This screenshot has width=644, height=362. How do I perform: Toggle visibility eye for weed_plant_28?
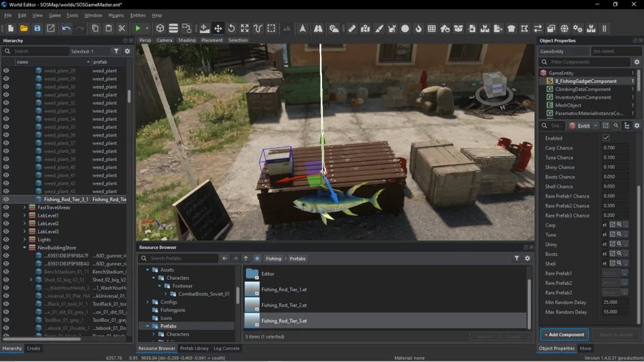(6, 71)
